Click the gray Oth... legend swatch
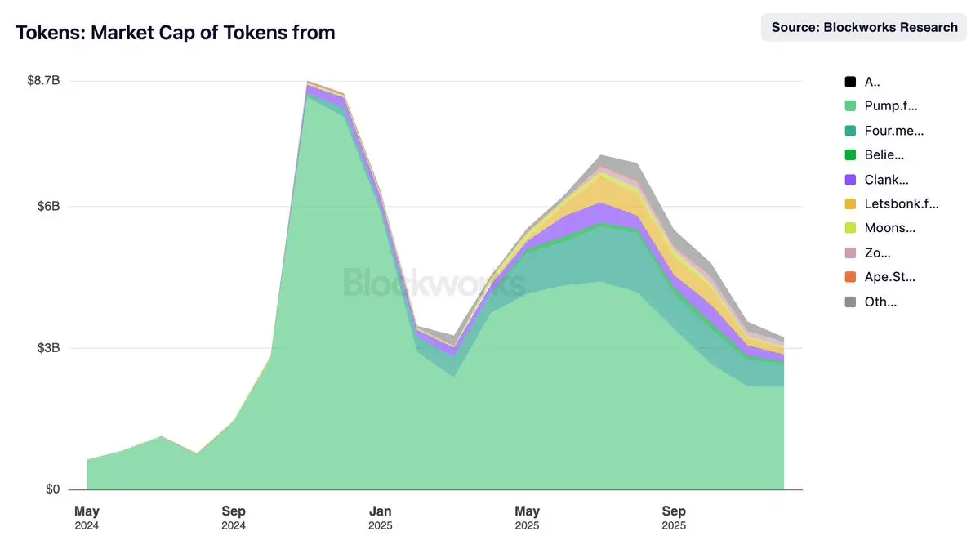The image size is (980, 545). [x=850, y=302]
